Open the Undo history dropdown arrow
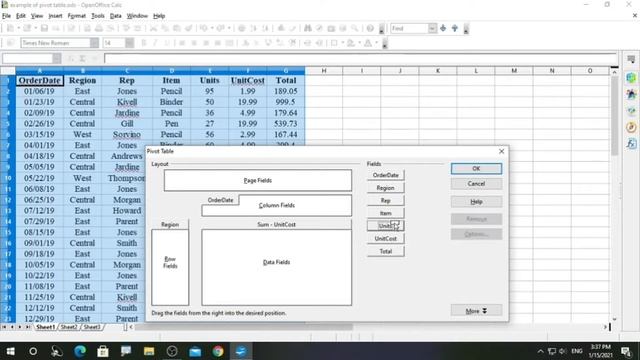The height and width of the screenshot is (360, 640). [212, 28]
